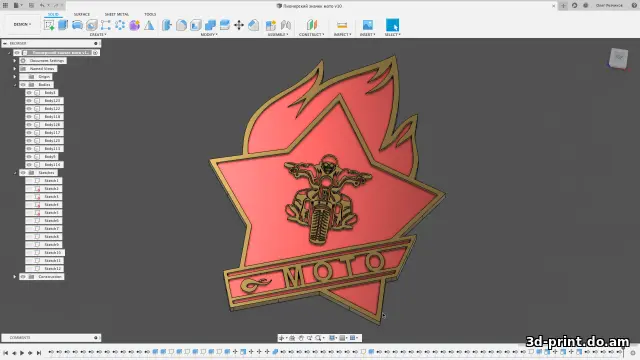The width and height of the screenshot is (640, 360).
Task: Select the Move/Copy tool
Action: click(x=239, y=25)
